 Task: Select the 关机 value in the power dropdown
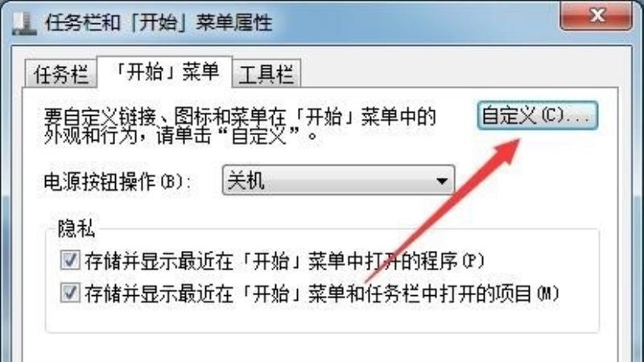click(246, 180)
